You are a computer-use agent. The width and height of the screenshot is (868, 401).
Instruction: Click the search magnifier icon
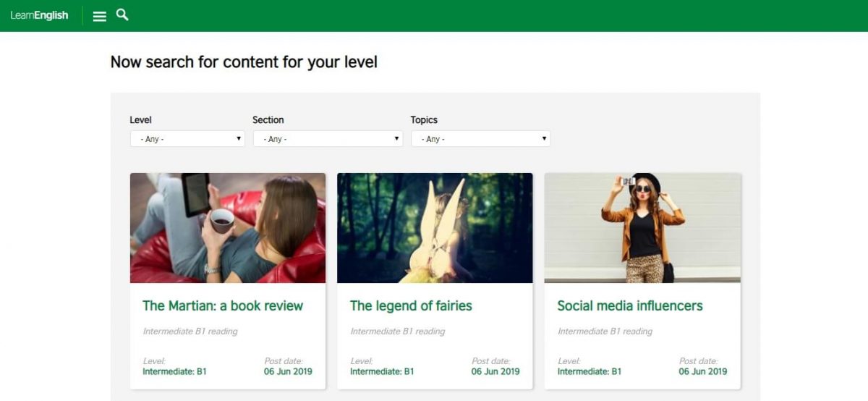tap(122, 14)
